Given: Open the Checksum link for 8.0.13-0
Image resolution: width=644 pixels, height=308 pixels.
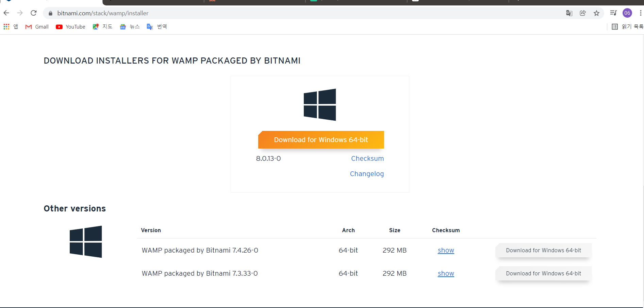Looking at the screenshot, I should (x=367, y=158).
